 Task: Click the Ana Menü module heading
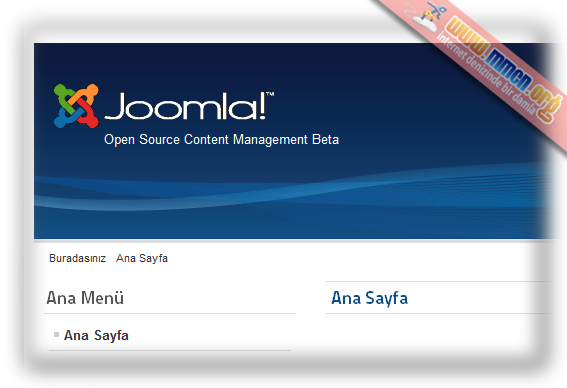pyautogui.click(x=85, y=298)
